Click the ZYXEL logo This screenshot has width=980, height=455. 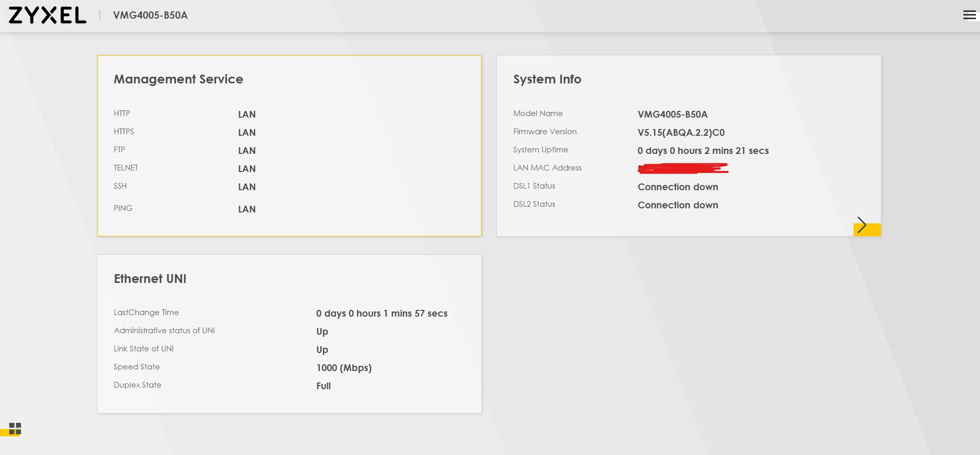click(47, 16)
